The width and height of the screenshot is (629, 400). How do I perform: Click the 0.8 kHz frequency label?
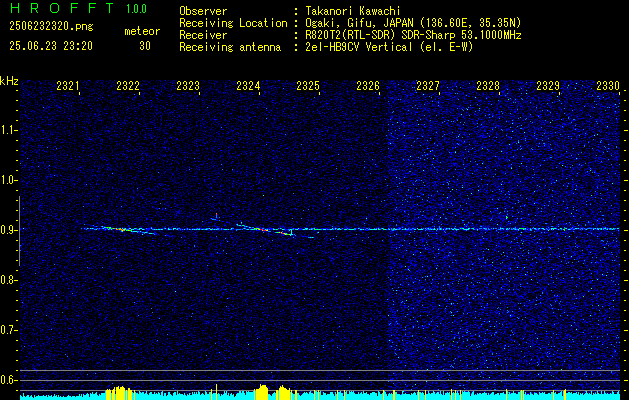[x=9, y=280]
